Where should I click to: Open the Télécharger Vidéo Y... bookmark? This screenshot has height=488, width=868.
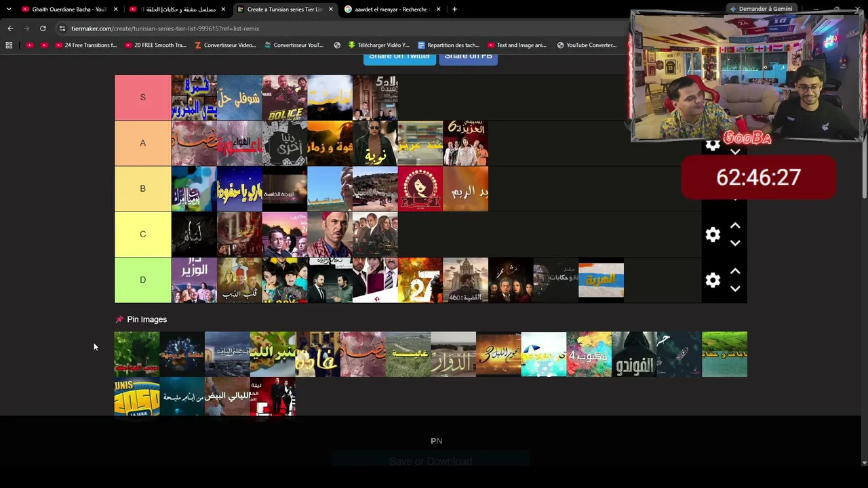[x=378, y=45]
